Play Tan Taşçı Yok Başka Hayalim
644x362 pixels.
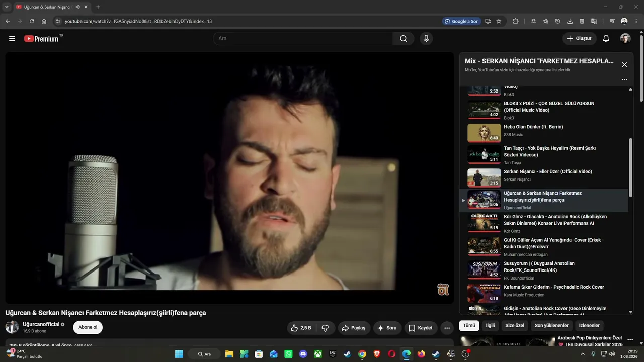pos(544,156)
